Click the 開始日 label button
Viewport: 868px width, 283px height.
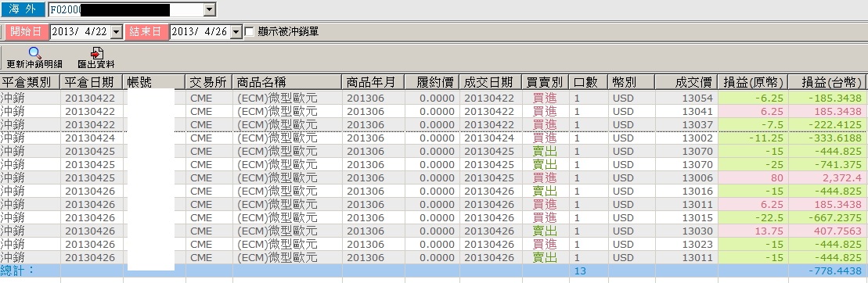[27, 31]
